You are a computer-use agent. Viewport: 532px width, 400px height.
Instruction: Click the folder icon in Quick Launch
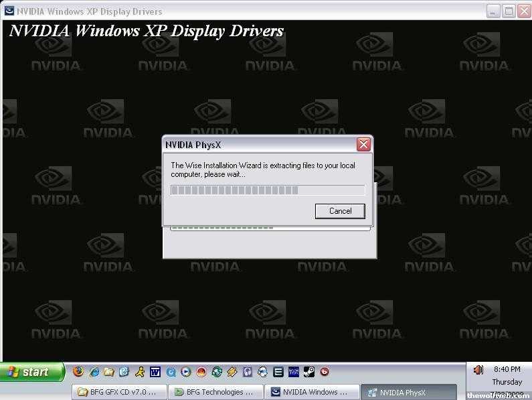tap(109, 371)
